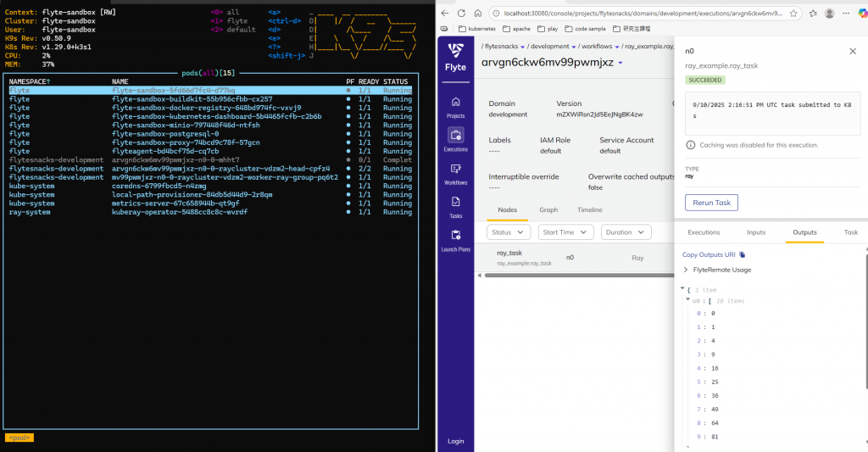Collapse the root JSON object
The image size is (868, 452).
tap(682, 288)
